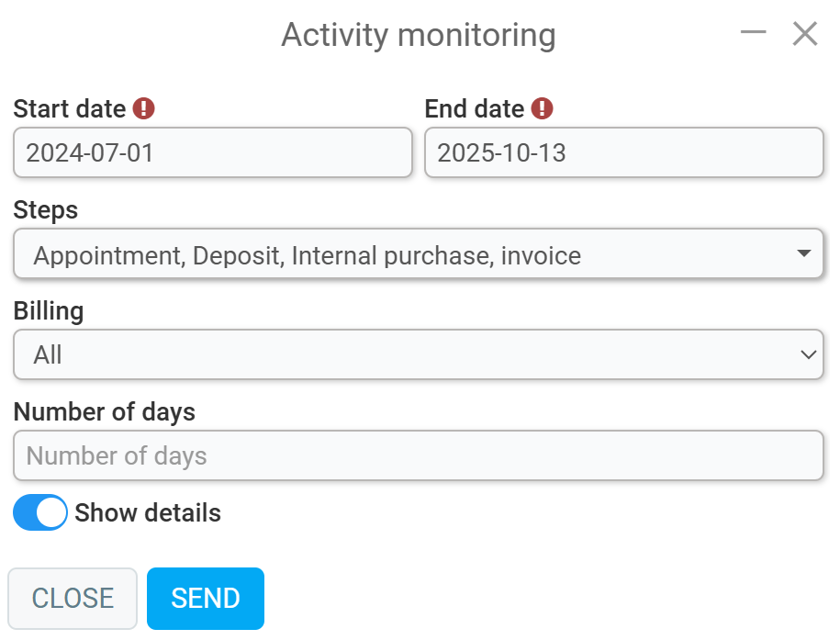Click the End date label
The width and height of the screenshot is (840, 640).
pos(475,108)
